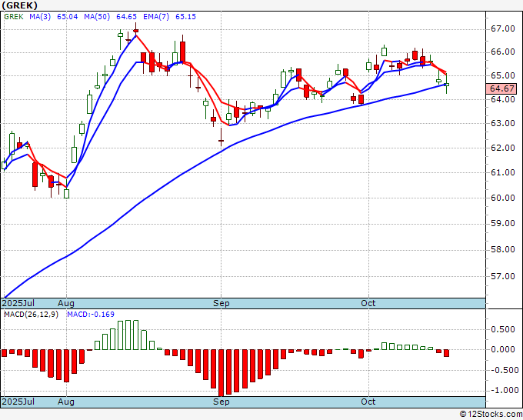Select the MACD:-0.169 value readout
This screenshot has width=523, height=420.
click(91, 315)
